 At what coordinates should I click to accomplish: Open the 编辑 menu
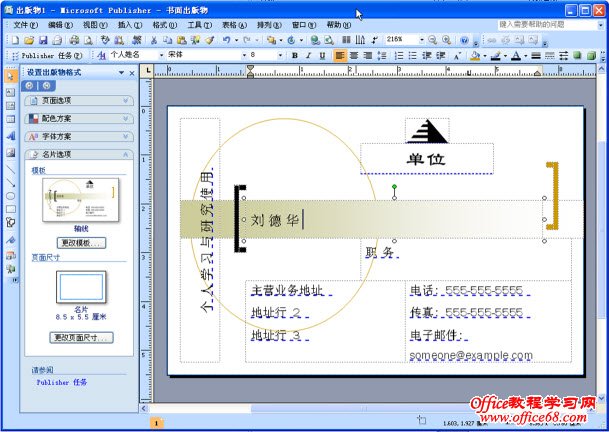60,25
